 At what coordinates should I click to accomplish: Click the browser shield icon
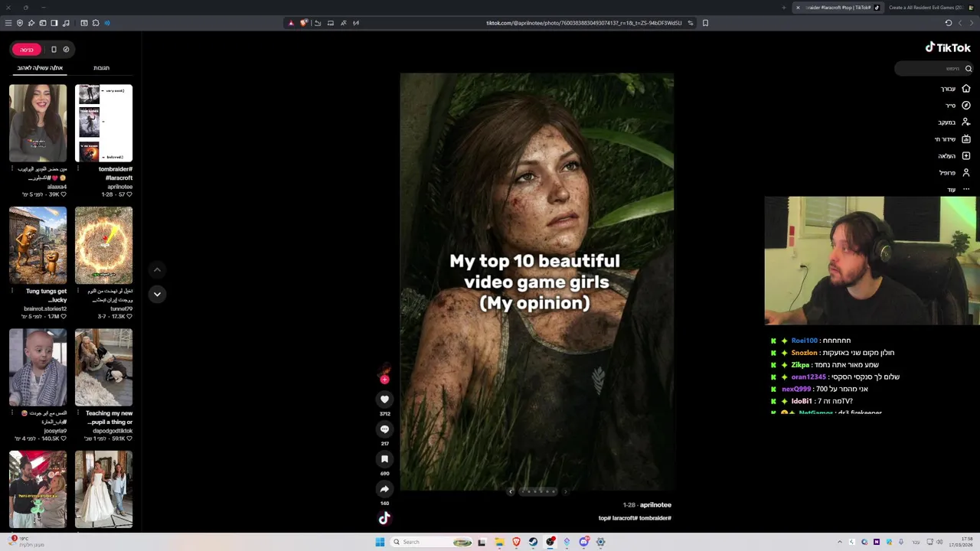20,23
